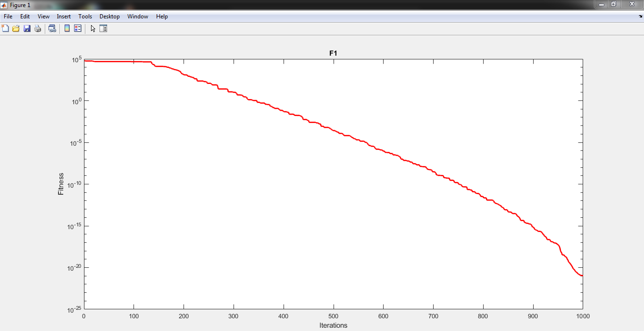Open the Insert menu
Viewport: 644px width, 331px height.
(x=64, y=17)
